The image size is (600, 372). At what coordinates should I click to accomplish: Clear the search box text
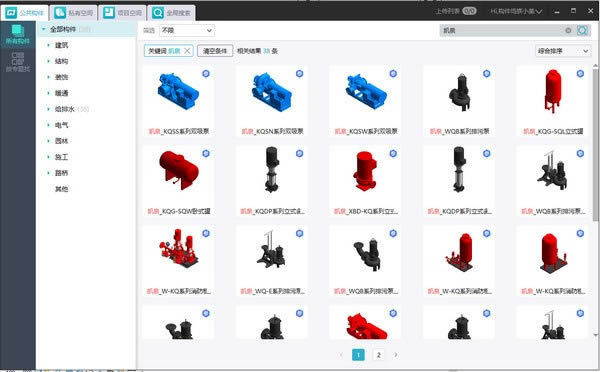point(568,30)
